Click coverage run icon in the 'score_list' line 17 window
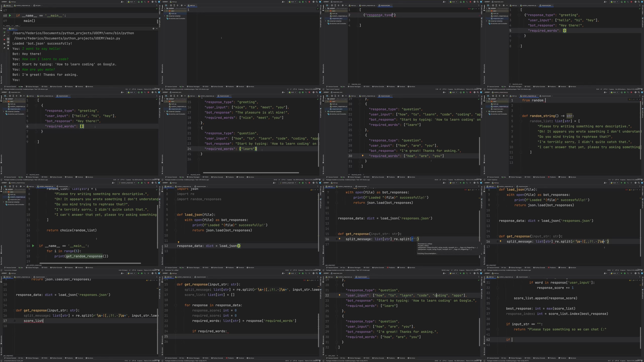Image resolution: width=644 pixels, height=362 pixels. (145, 273)
